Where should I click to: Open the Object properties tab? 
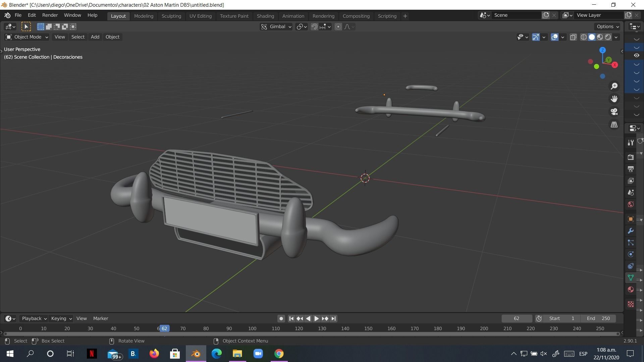(631, 219)
